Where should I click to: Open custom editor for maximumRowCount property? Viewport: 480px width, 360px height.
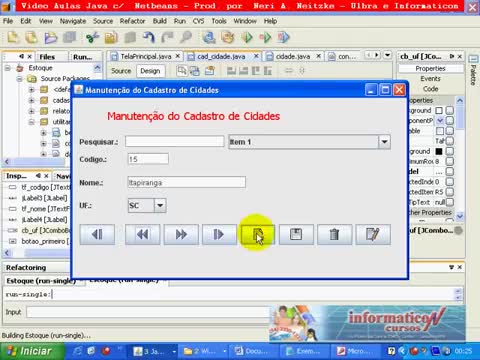[x=450, y=161]
